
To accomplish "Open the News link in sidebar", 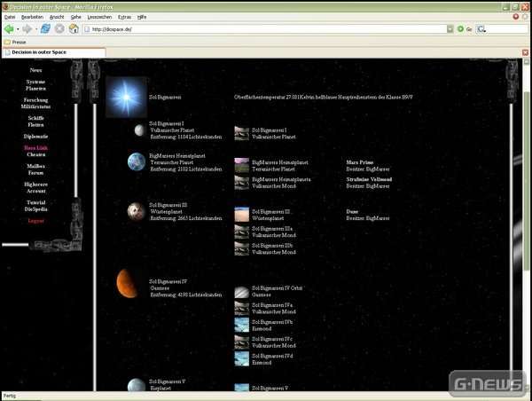I will tap(35, 70).
